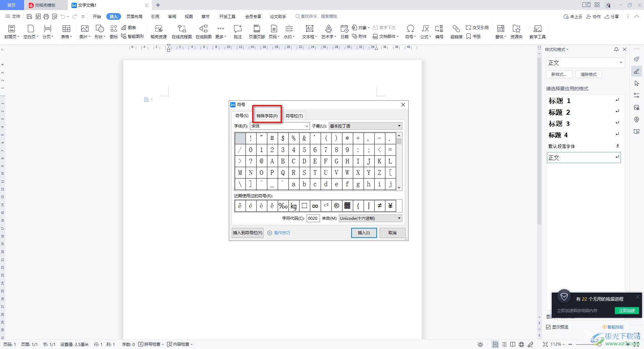Apply the 标题 1 style
This screenshot has height=349, width=644.
pyautogui.click(x=584, y=101)
